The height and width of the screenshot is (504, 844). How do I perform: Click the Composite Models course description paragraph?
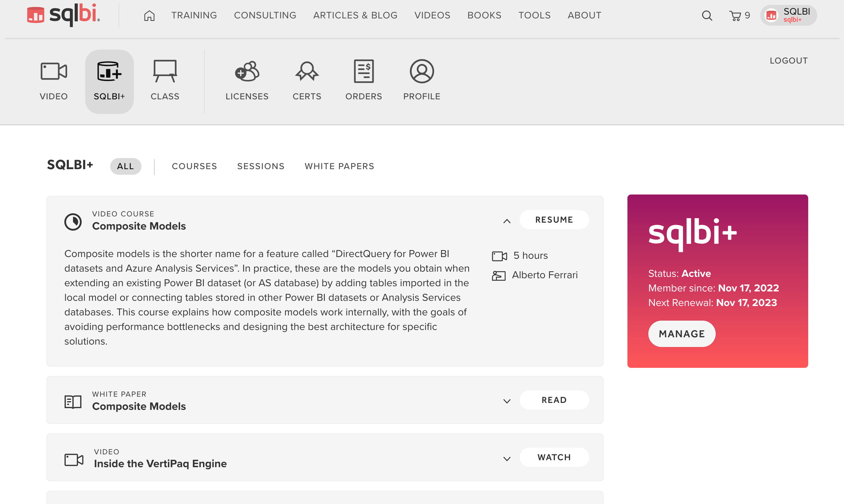(267, 298)
